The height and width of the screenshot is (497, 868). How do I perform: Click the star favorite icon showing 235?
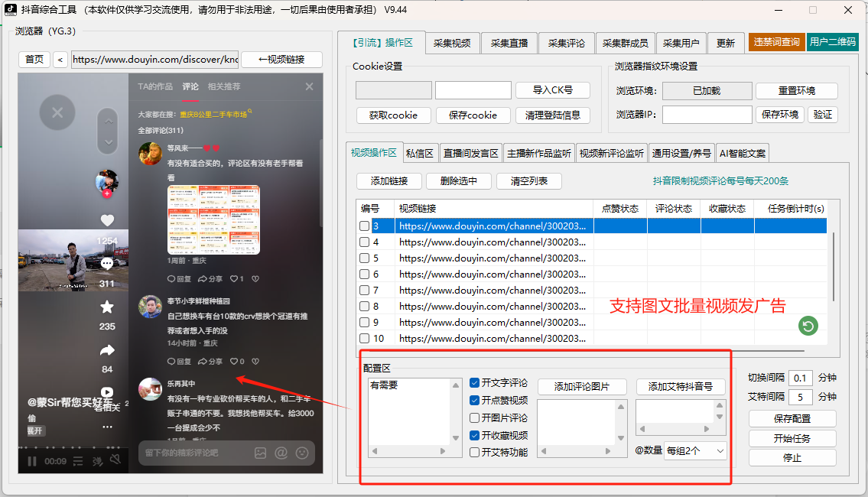click(x=106, y=307)
